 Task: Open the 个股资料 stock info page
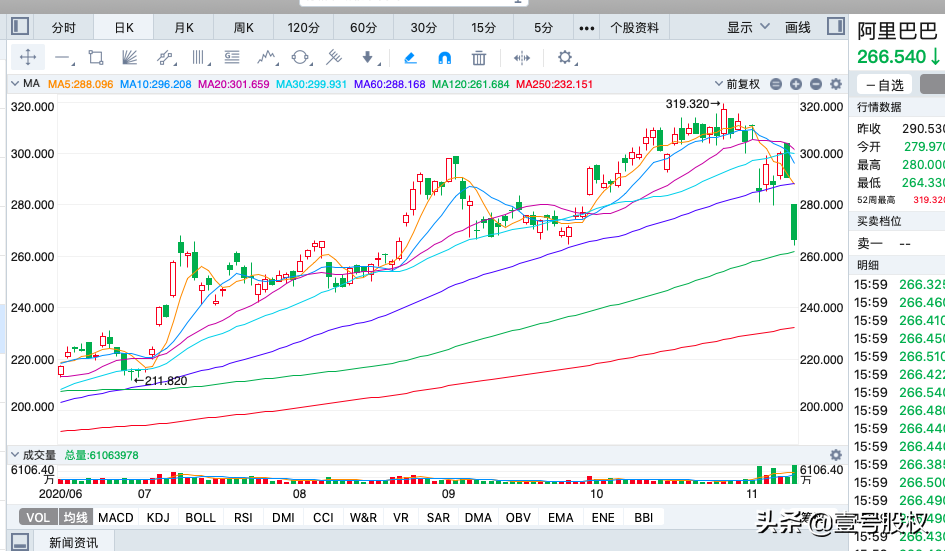coord(635,27)
